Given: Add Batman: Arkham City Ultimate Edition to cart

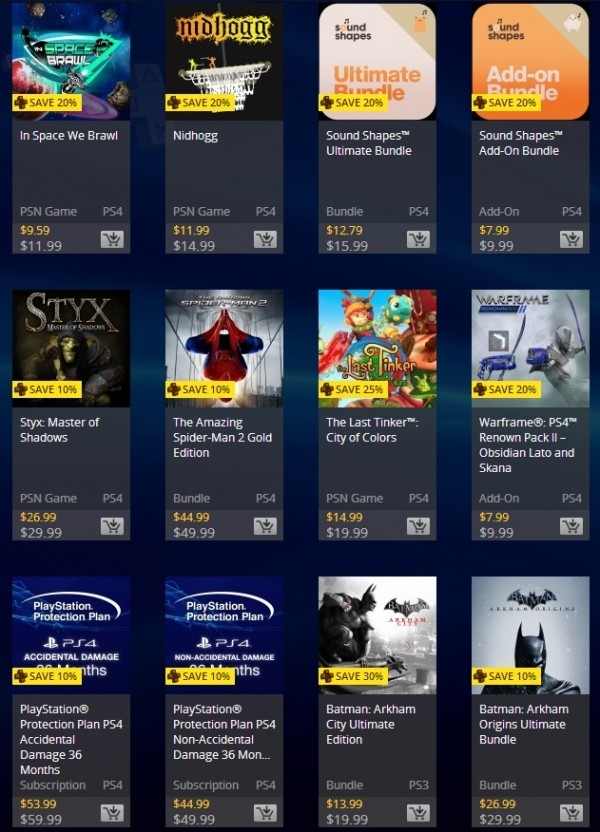Looking at the screenshot, I should coord(419,813).
